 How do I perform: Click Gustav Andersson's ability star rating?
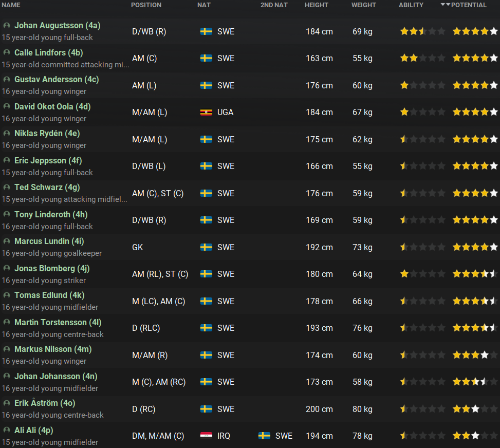[x=423, y=85]
